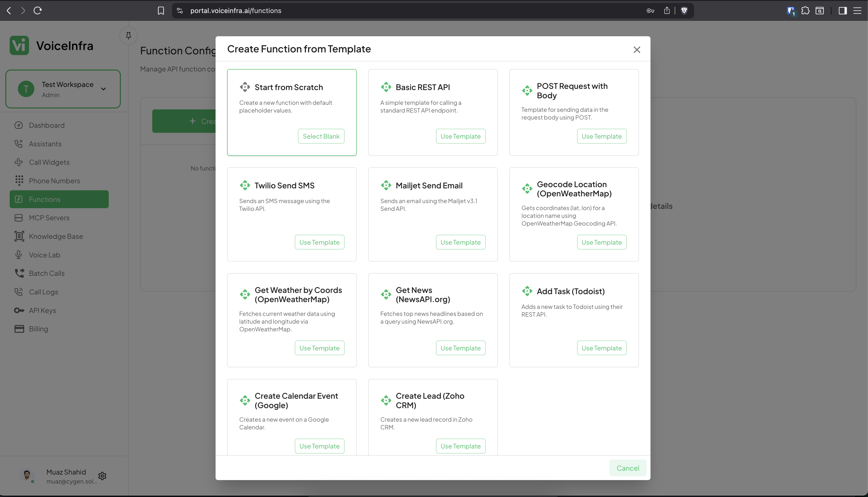Click the share icon in address bar
The width and height of the screenshot is (868, 497).
(666, 11)
